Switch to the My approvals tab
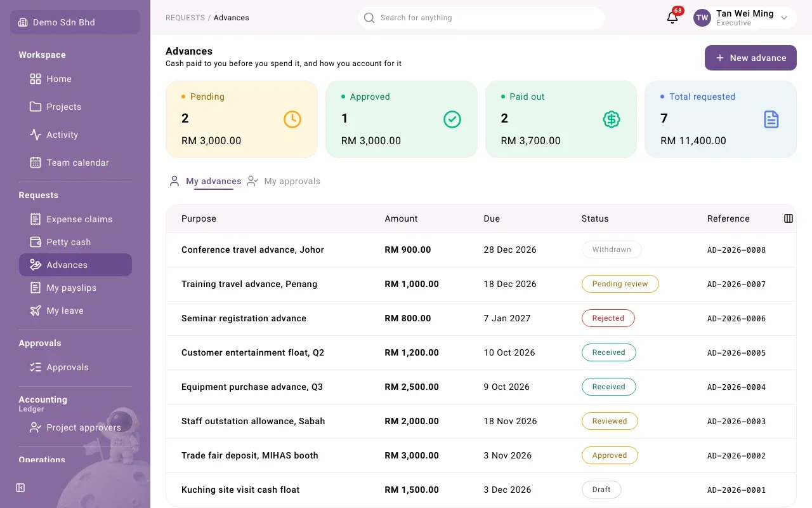The height and width of the screenshot is (508, 812). point(284,182)
